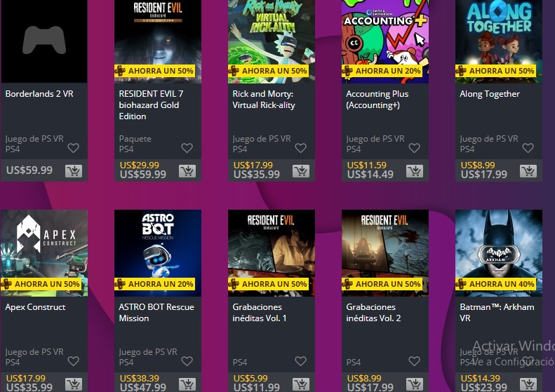
Task: Add Grabaciones inéditas Vol. 1 to cart
Action: pos(301,384)
